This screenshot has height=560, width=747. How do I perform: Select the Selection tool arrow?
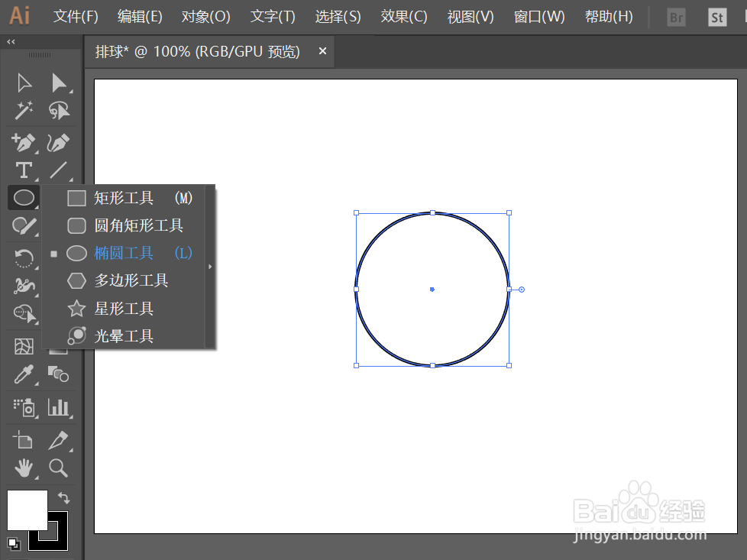22,83
